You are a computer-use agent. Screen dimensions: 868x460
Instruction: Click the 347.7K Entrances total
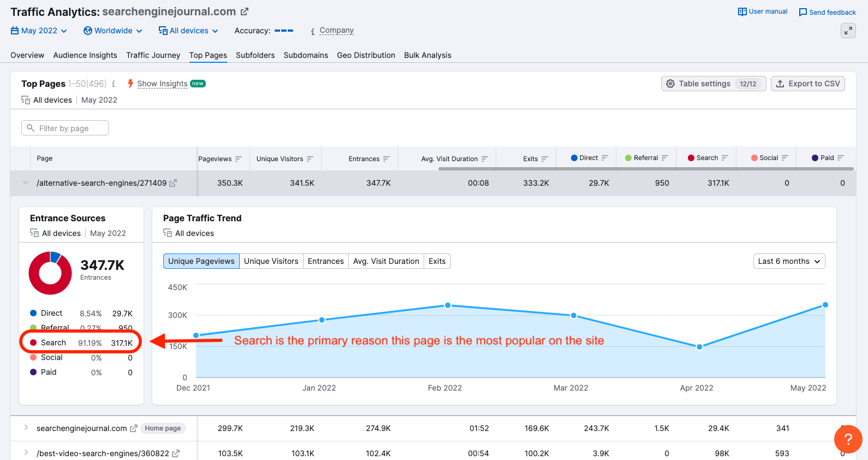pos(102,266)
